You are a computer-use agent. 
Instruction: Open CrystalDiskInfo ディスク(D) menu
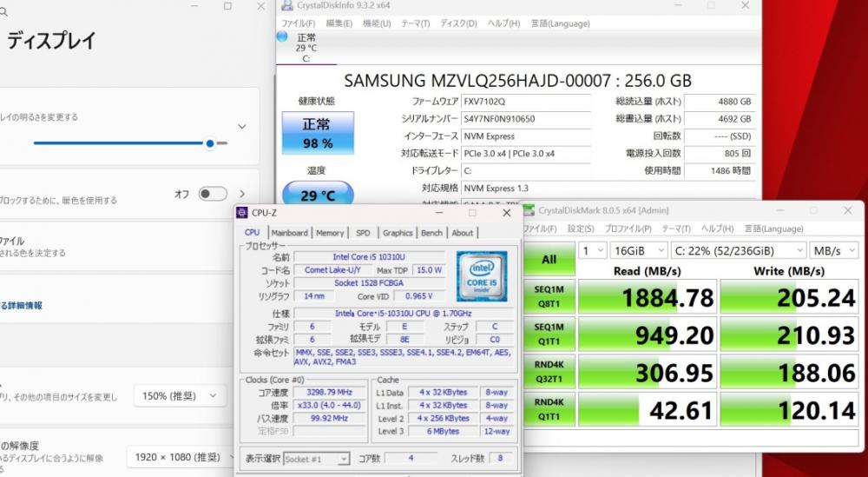[x=458, y=23]
